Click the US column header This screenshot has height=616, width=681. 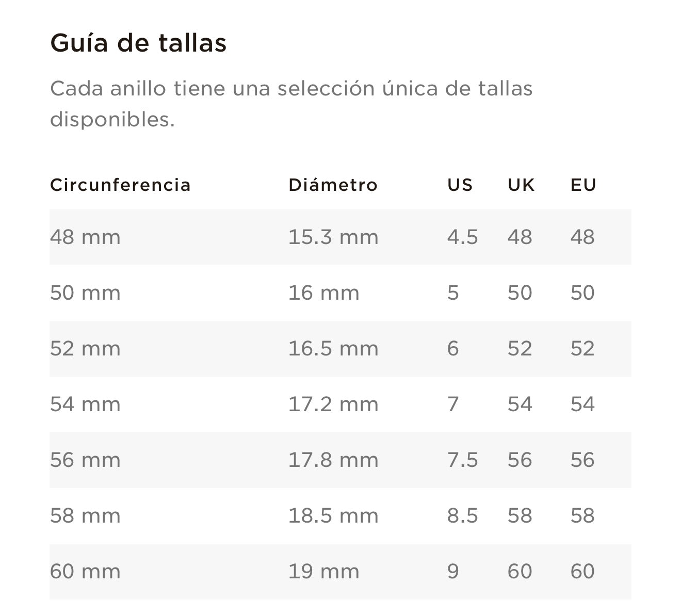point(460,185)
